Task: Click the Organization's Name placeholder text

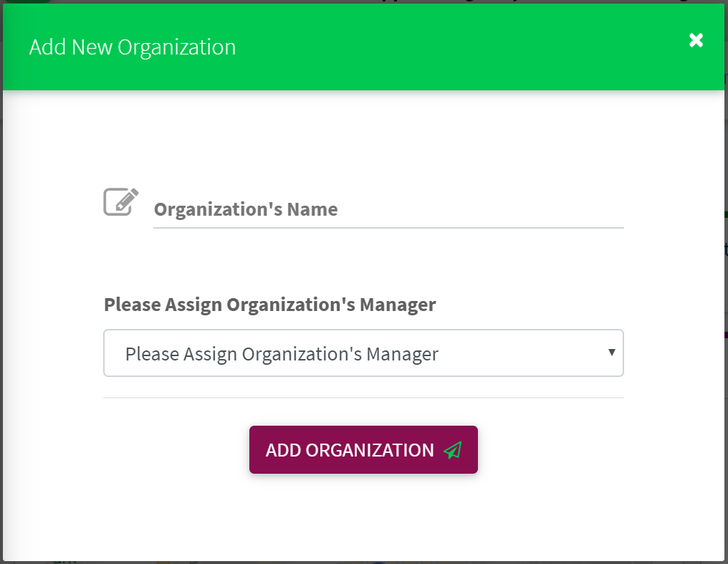Action: pos(246,209)
